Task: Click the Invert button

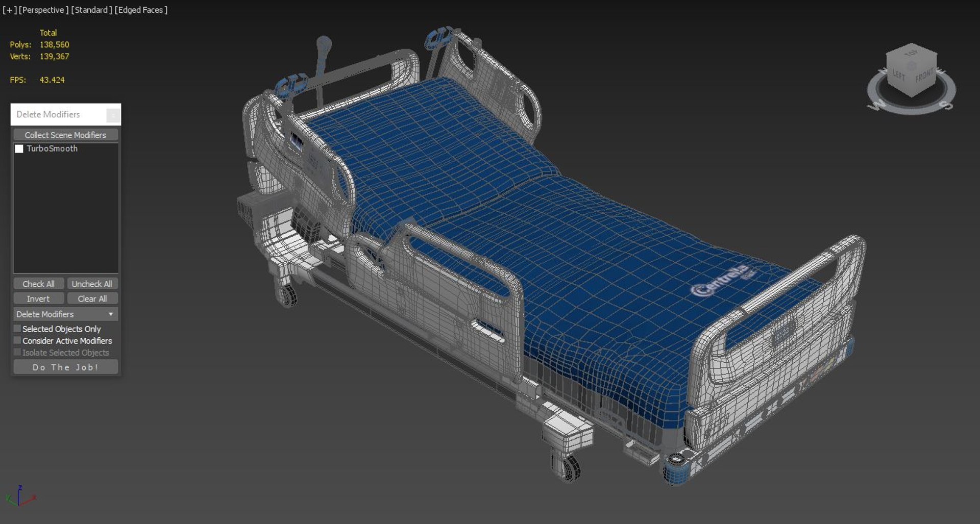Action: pyautogui.click(x=38, y=298)
